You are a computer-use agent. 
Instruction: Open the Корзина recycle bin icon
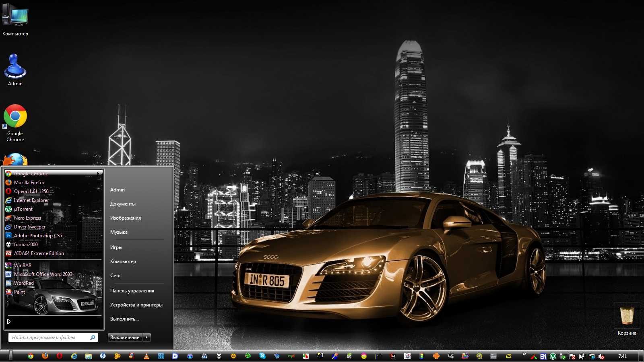click(627, 316)
